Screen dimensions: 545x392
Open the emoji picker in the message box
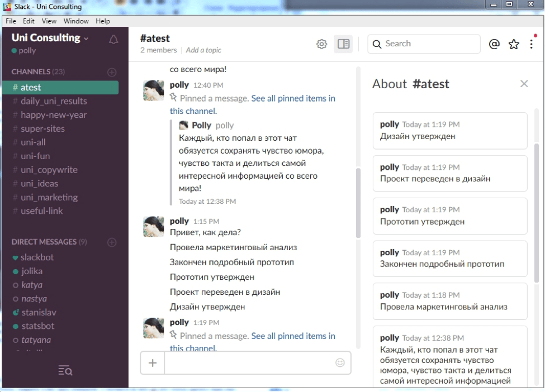tap(340, 362)
